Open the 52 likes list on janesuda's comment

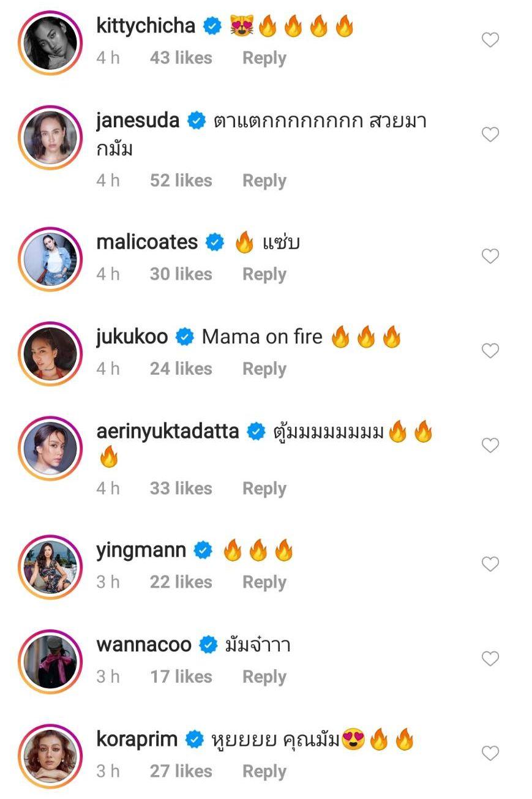click(181, 181)
